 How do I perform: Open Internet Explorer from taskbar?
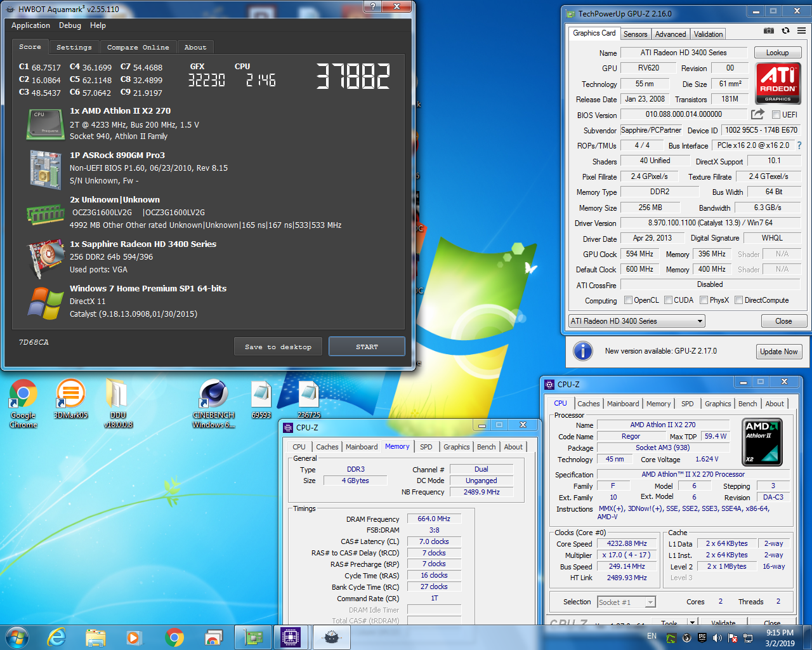(x=57, y=637)
